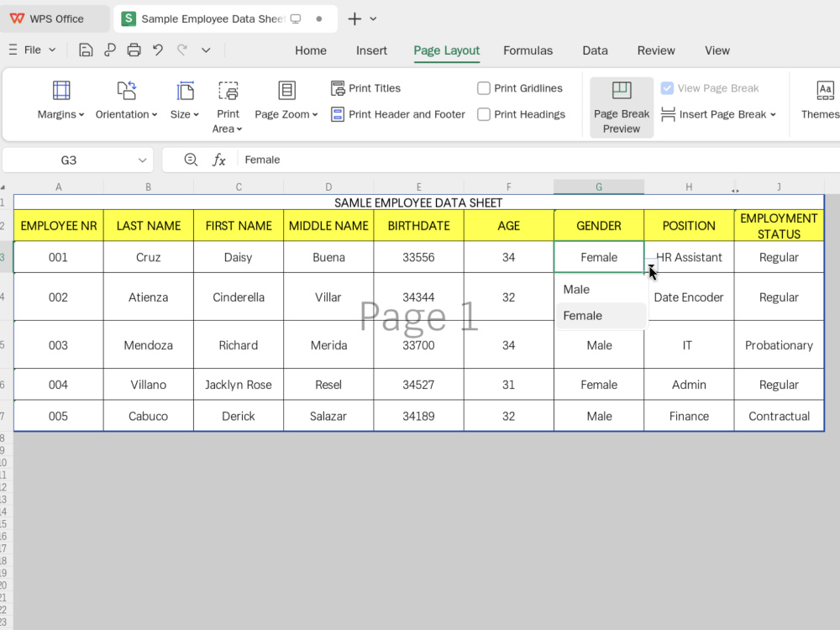Expand the Name Box dropdown arrow

tap(142, 160)
